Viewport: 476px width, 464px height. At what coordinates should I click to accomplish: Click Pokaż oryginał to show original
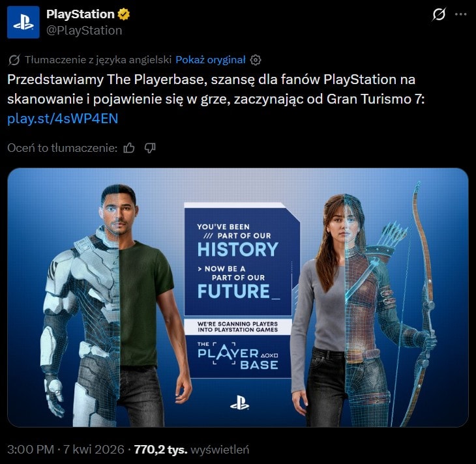click(x=211, y=60)
